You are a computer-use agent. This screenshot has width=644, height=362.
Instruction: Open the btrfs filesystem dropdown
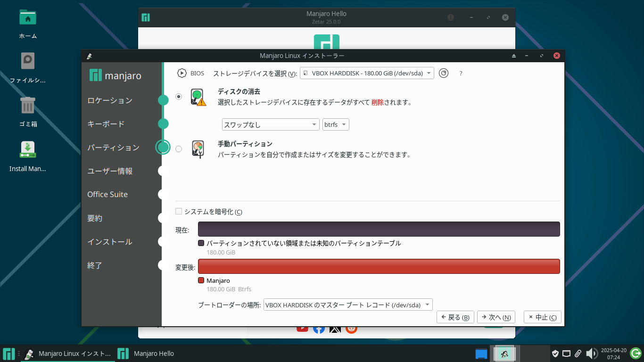click(336, 124)
